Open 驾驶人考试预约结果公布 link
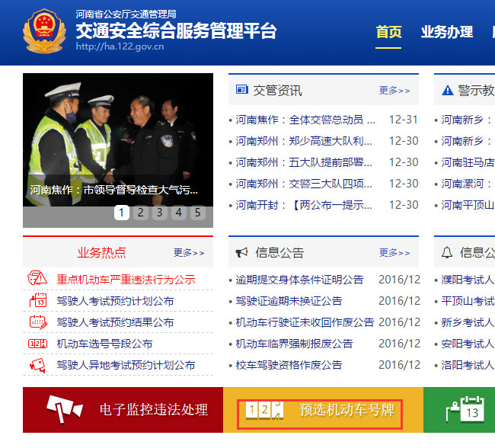Screen dimensions: 495x448 click(x=115, y=322)
